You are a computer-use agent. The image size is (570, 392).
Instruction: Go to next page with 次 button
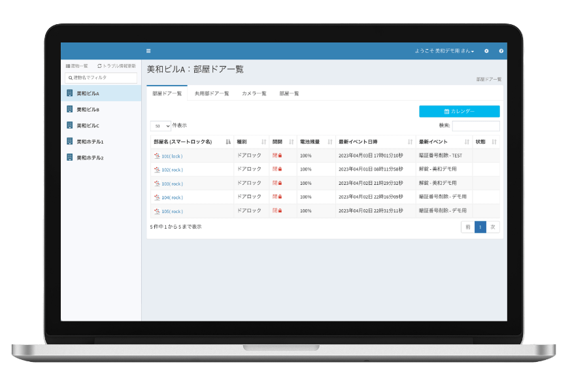493,227
